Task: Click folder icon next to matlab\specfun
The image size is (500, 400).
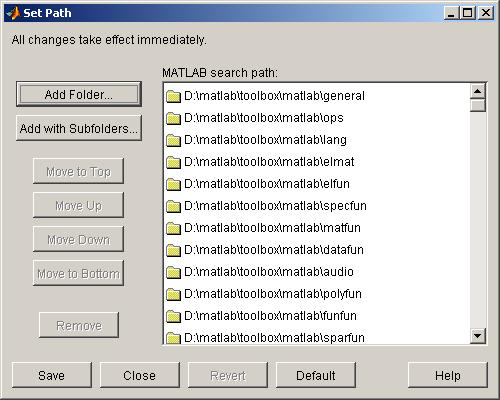Action: (173, 206)
